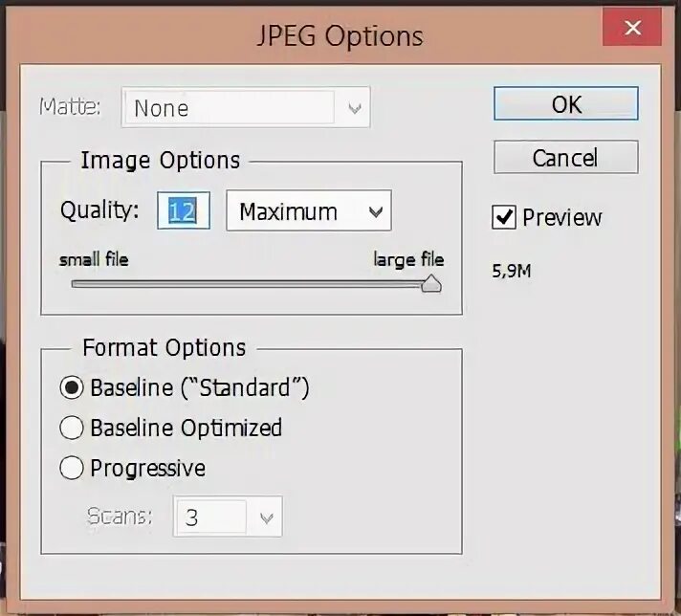Click the Baseline Optimized label text
This screenshot has width=681, height=616.
(186, 428)
